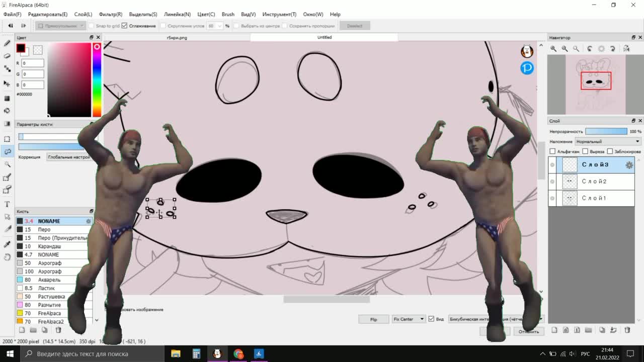Open settings gear of Слой3 layer
The height and width of the screenshot is (362, 644).
[x=629, y=165]
